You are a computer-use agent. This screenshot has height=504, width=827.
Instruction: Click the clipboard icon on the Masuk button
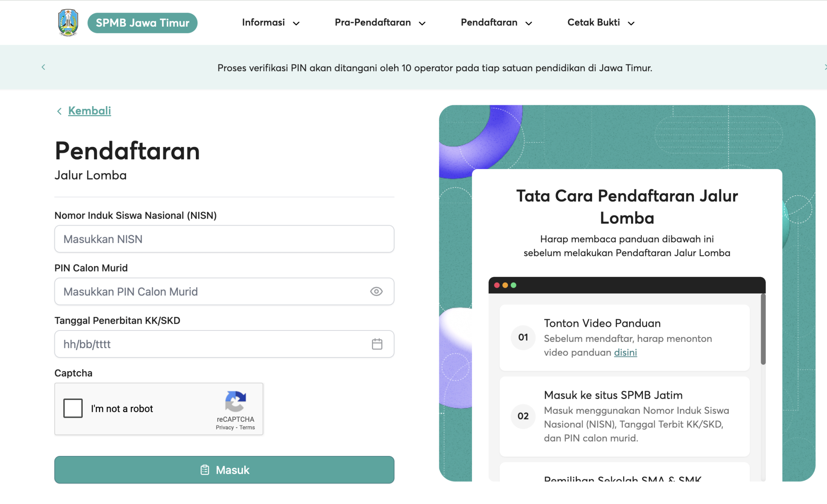pyautogui.click(x=205, y=470)
